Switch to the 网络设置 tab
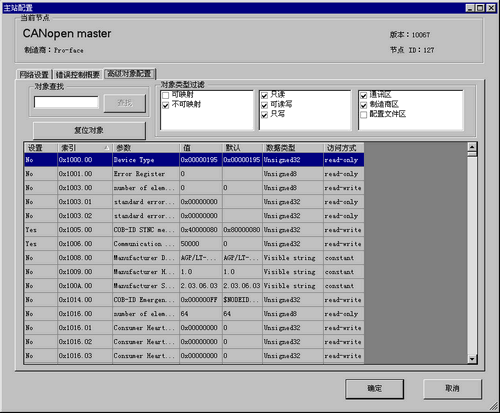500x413 pixels. coord(34,74)
